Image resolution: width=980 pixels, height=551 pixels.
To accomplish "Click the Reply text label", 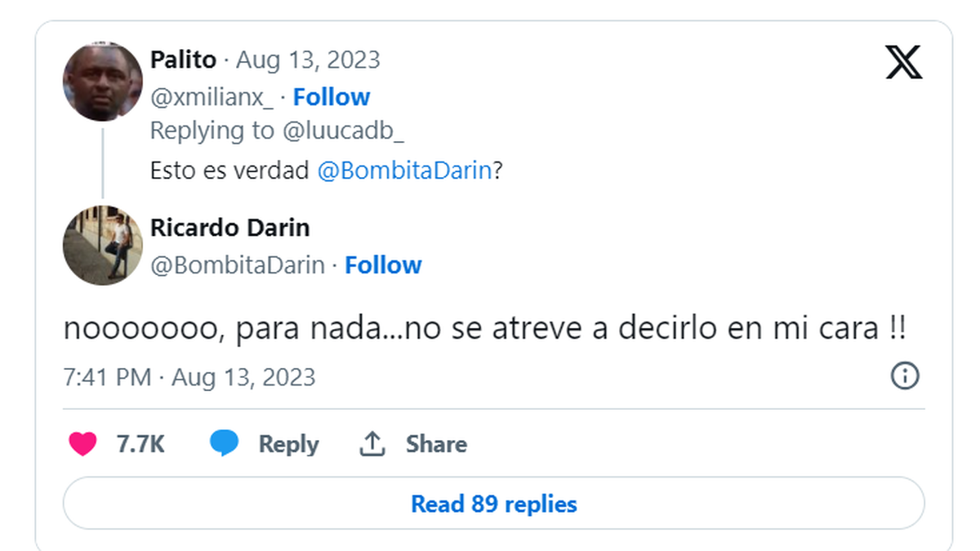I will point(288,444).
